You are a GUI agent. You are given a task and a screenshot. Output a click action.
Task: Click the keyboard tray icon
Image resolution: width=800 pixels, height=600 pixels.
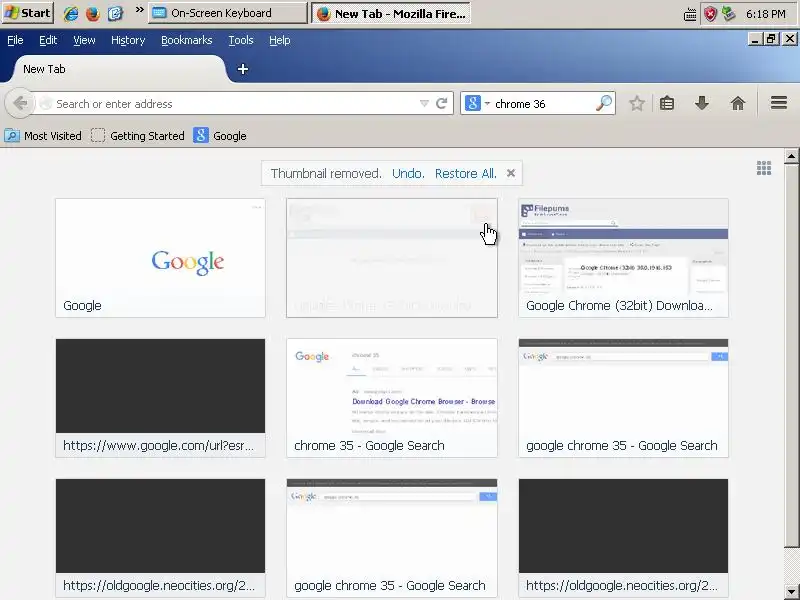pyautogui.click(x=690, y=14)
